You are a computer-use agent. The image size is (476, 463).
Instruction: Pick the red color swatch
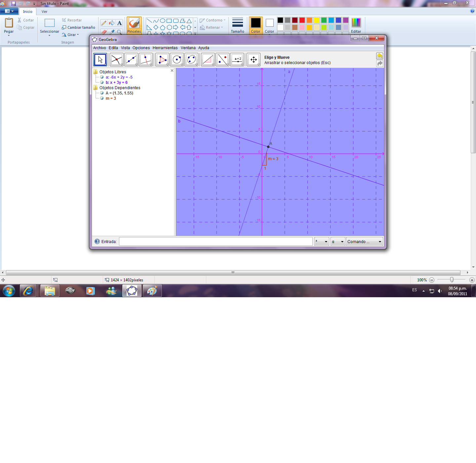302,20
